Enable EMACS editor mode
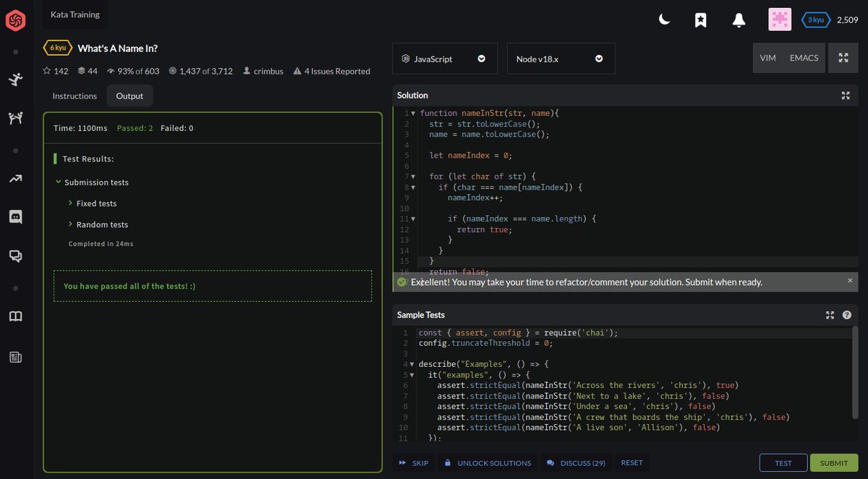 coord(804,58)
